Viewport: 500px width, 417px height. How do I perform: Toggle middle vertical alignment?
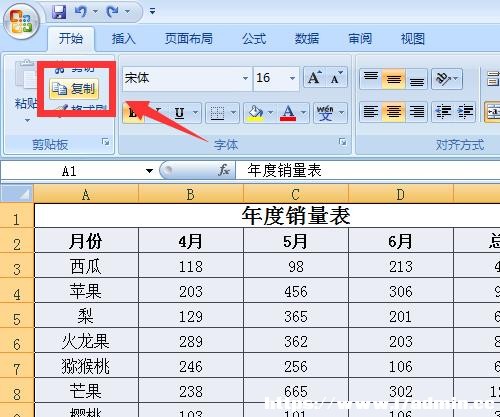[x=394, y=80]
